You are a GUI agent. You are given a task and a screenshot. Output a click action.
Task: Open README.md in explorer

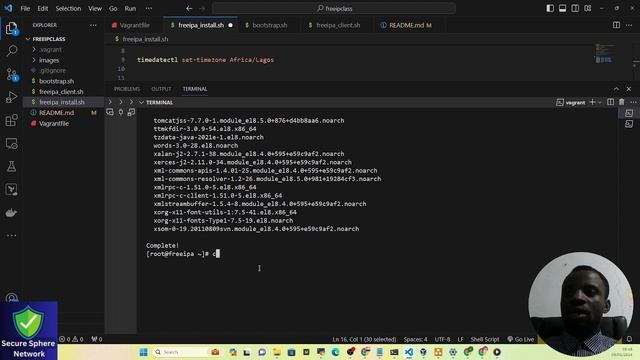coord(56,113)
